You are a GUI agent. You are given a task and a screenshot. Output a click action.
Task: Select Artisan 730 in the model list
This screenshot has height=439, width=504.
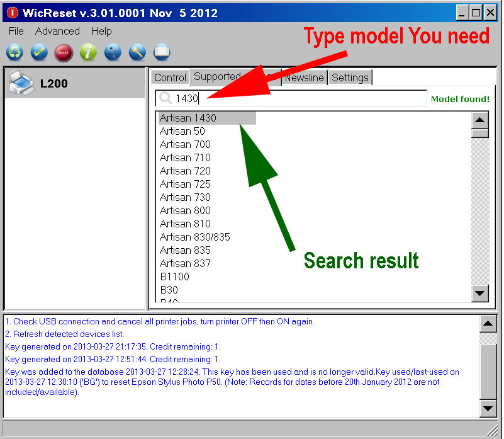point(185,197)
